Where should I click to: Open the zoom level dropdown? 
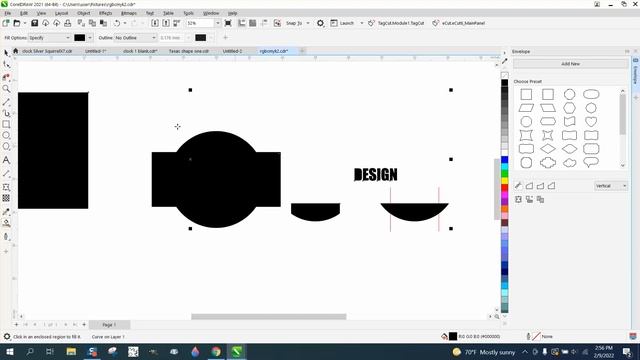(218, 23)
